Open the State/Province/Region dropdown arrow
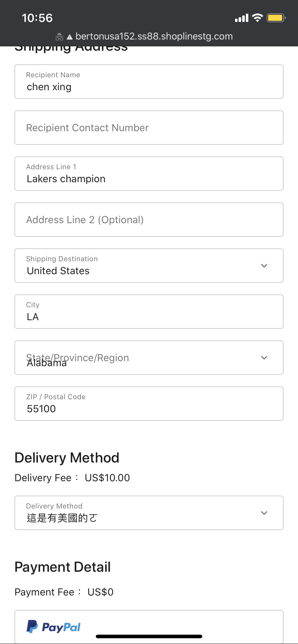Viewport: 298px width, 644px height. tap(264, 358)
